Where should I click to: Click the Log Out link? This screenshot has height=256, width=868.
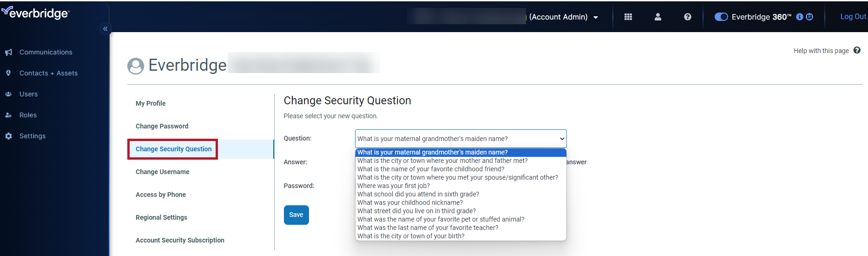tap(853, 17)
